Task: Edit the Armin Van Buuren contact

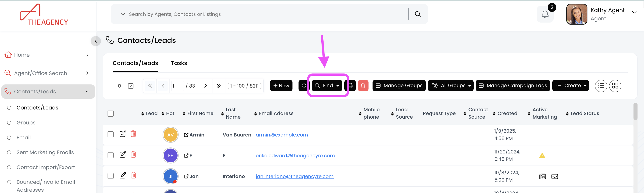Action: tap(123, 134)
